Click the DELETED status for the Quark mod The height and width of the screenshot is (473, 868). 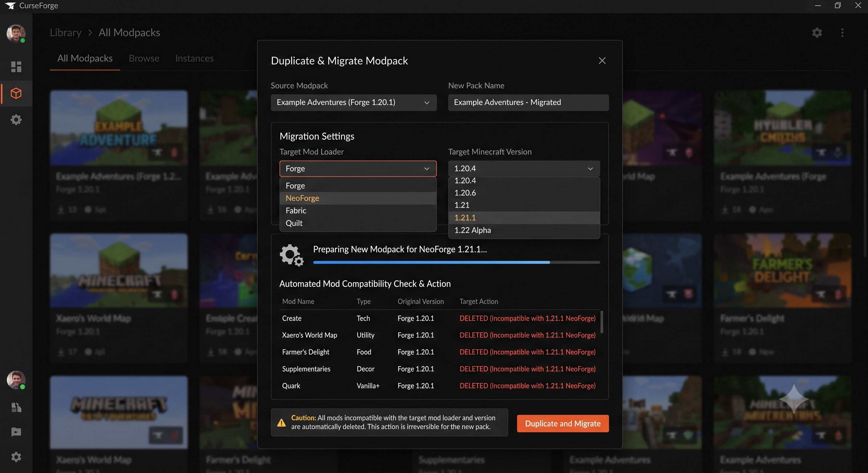click(x=528, y=386)
